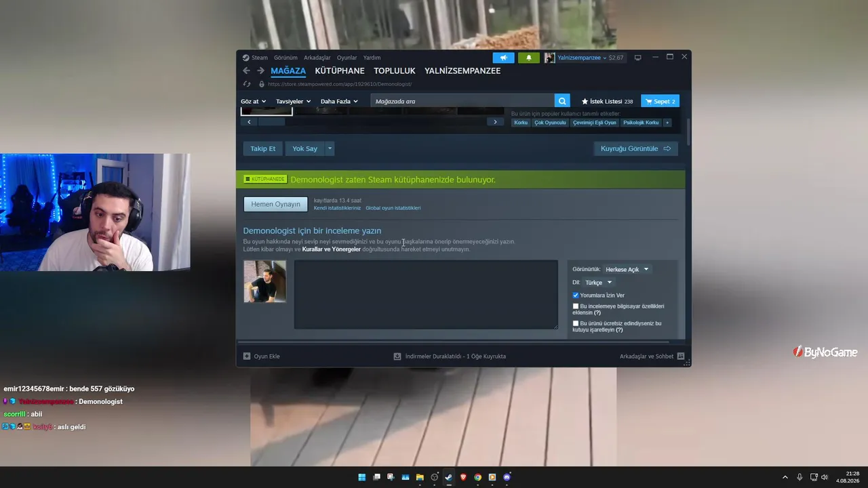Select the Psikolojik Korku tag

pos(642,123)
